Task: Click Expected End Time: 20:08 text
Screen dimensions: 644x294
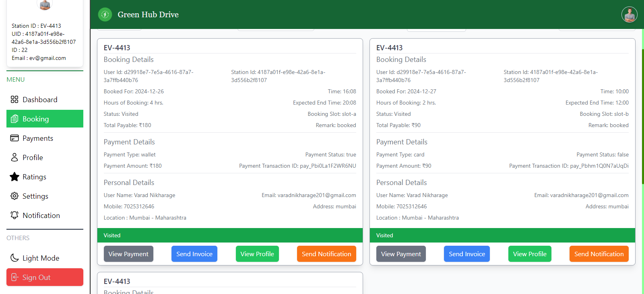Action: [x=324, y=103]
